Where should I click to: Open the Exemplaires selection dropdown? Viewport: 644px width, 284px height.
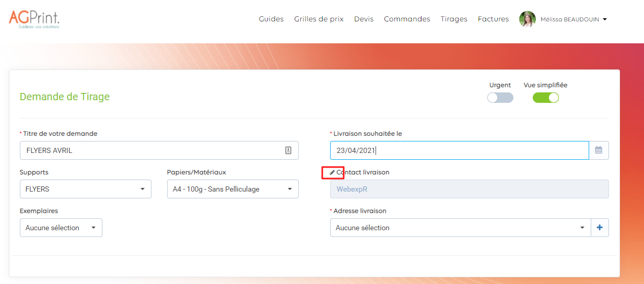[61, 228]
